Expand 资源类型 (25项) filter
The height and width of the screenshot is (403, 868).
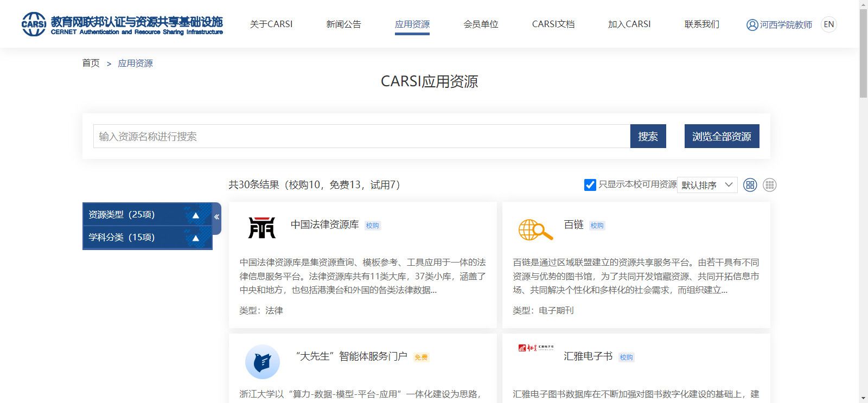click(x=147, y=215)
